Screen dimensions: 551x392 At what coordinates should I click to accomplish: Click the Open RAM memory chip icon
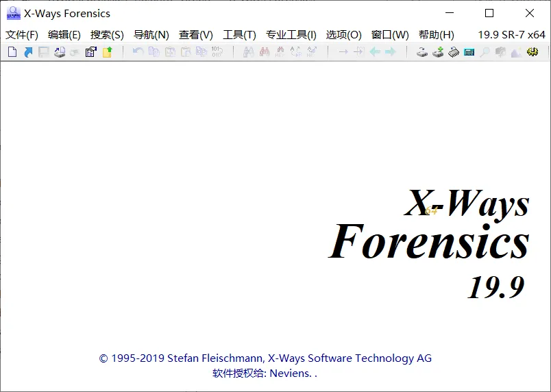454,52
